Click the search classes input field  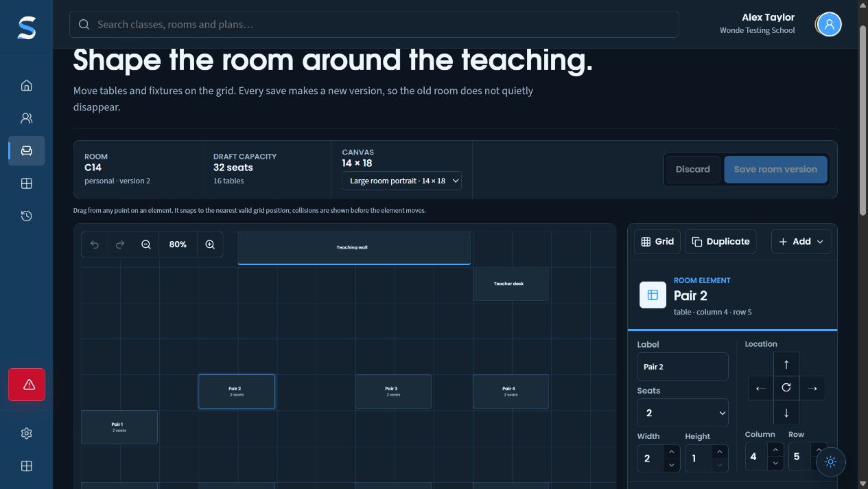374,25
